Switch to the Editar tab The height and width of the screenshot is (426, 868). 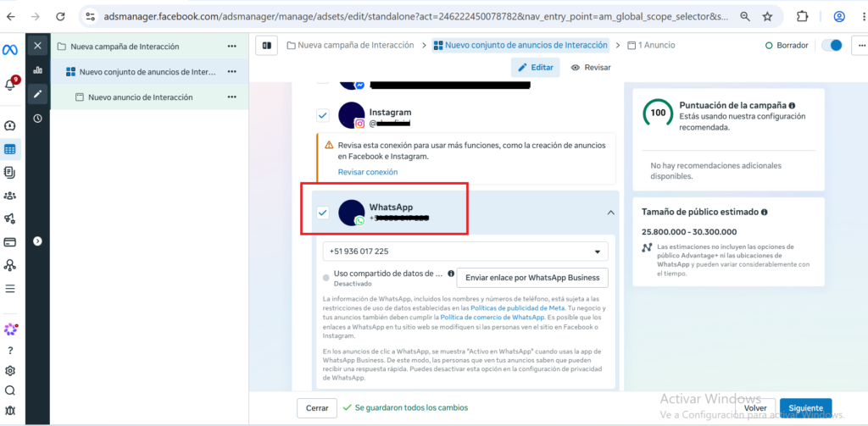(536, 68)
